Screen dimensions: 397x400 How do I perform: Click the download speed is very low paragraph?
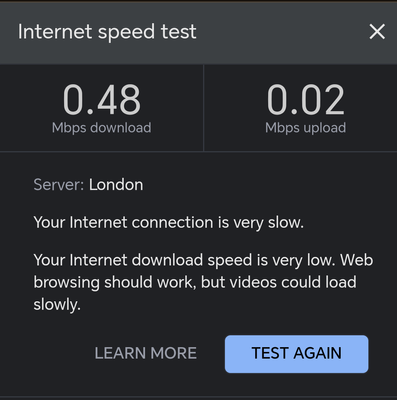tap(203, 282)
